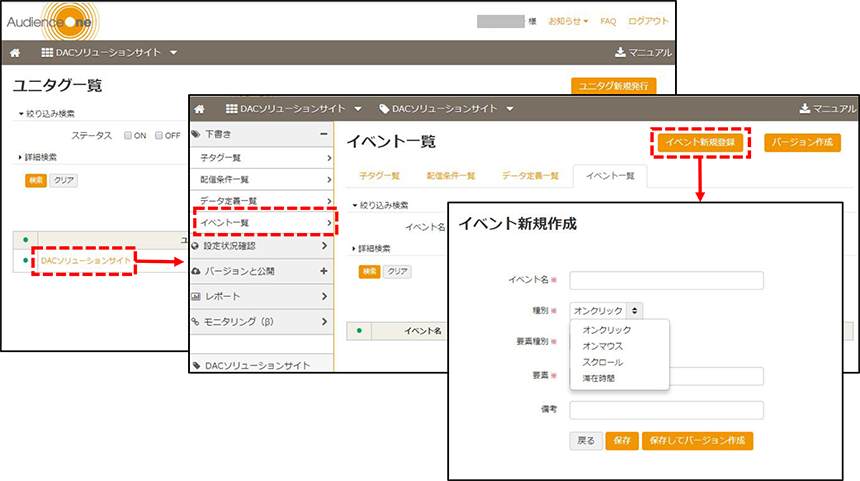The image size is (860, 481).
Task: Click the イベント新規登録 button
Action: 700,142
